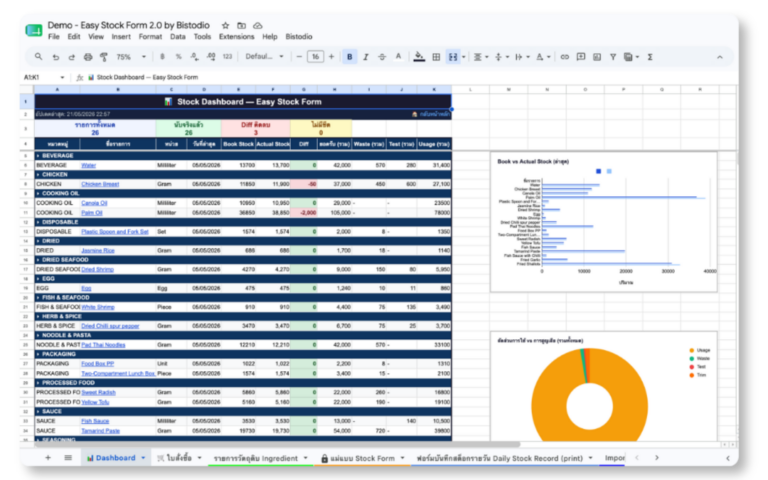Click the Print icon

[88, 57]
